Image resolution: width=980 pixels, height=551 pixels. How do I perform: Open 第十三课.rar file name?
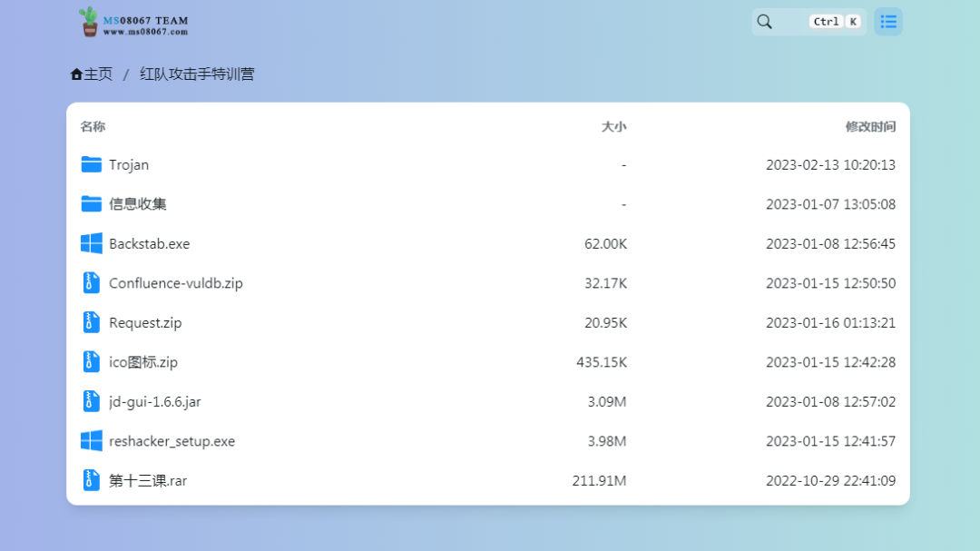pos(148,481)
